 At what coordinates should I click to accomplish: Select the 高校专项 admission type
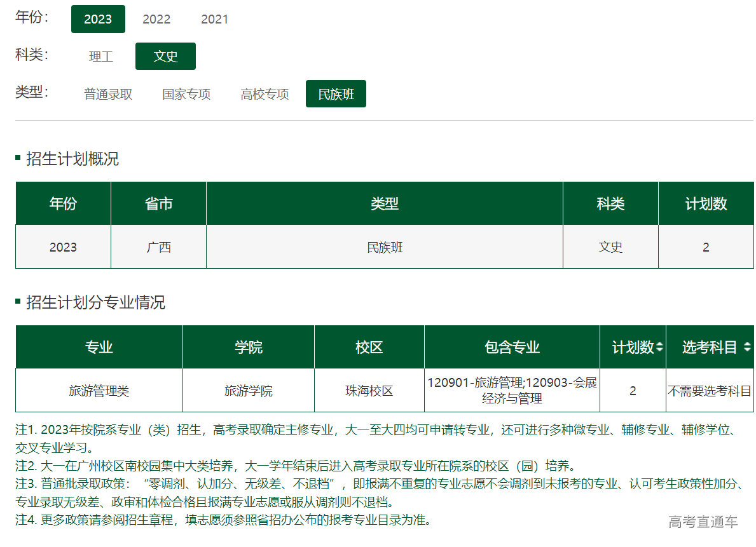(265, 94)
